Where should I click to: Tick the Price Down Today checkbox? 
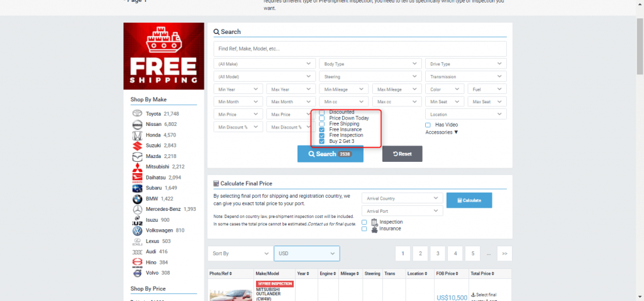[x=322, y=118]
